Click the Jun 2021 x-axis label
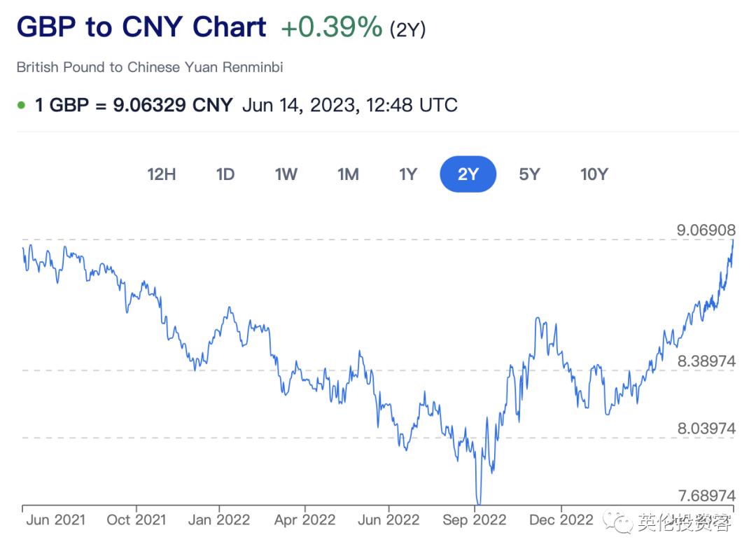Screen dimensions: 756x556 coord(55,520)
